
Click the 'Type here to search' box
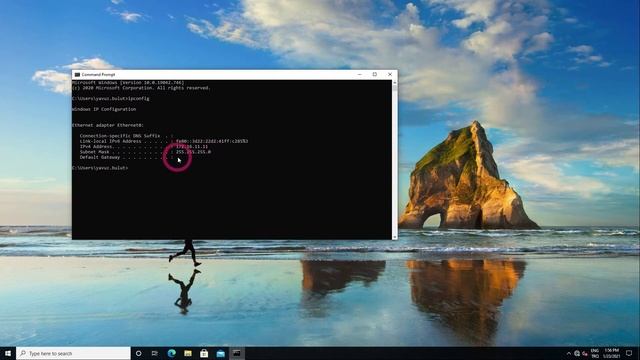coord(73,353)
